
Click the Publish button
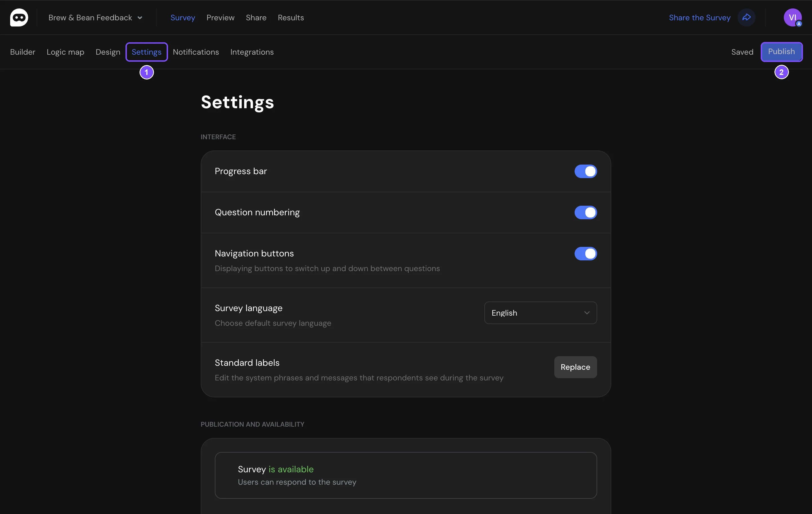[781, 52]
